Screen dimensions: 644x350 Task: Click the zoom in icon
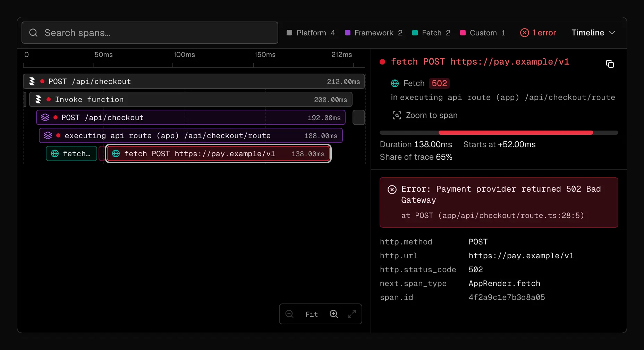[334, 314]
